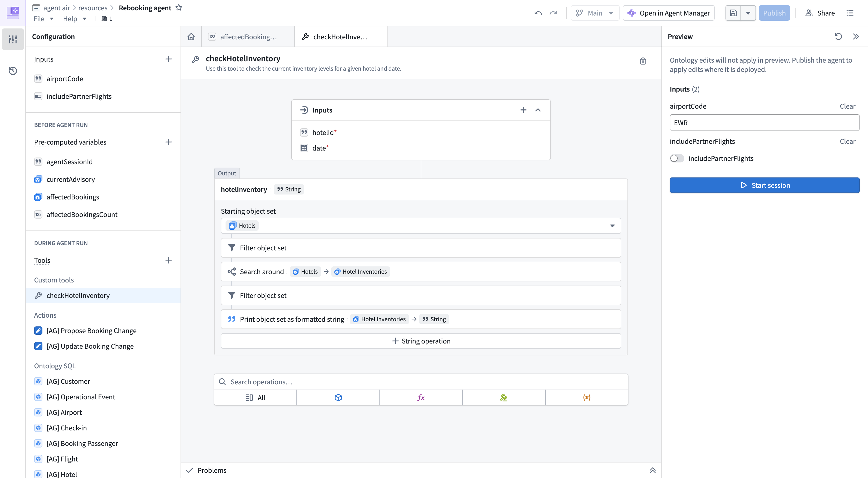Focus the Search operations field

click(x=421, y=382)
